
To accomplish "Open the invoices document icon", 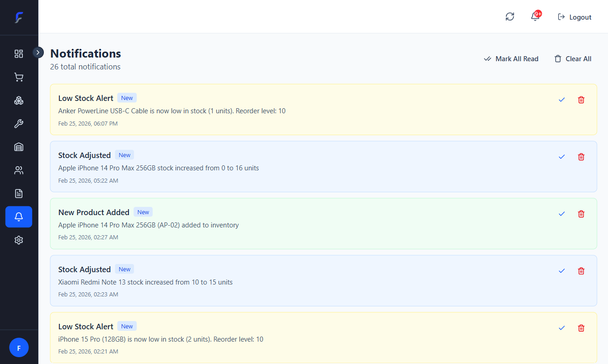I will [x=19, y=193].
